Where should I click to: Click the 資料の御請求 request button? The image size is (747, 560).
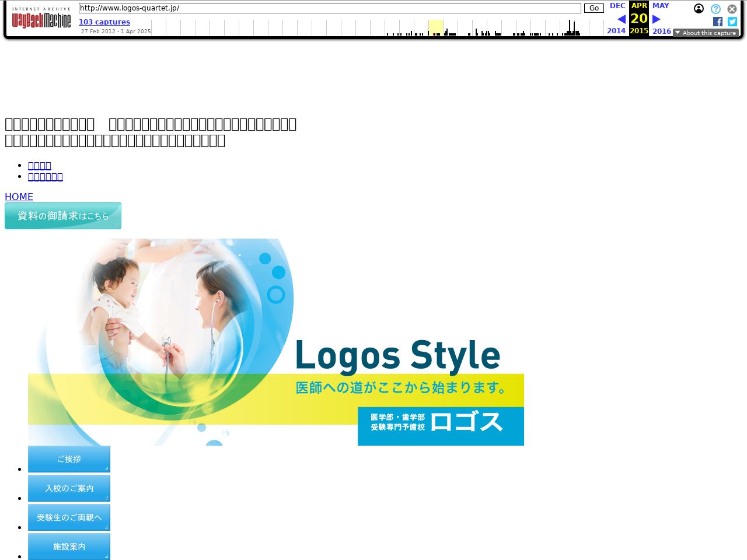63,216
